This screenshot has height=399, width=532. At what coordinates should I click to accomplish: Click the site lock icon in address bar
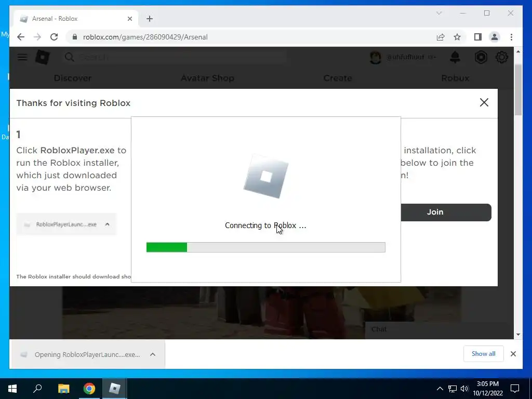(75, 37)
